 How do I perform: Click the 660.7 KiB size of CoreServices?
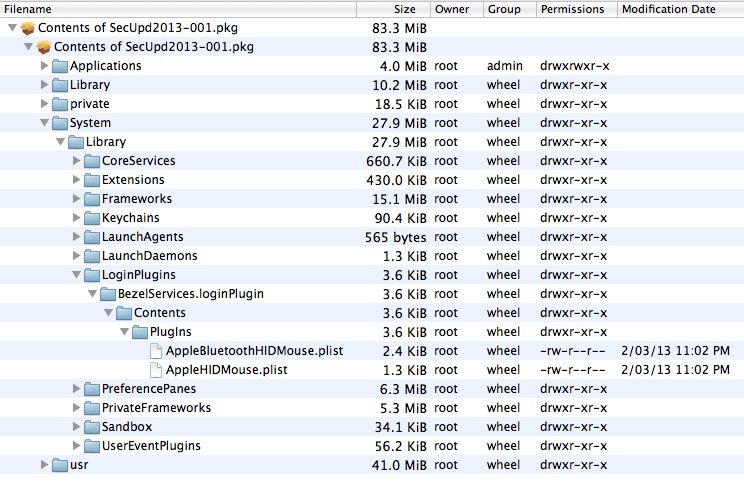[397, 161]
